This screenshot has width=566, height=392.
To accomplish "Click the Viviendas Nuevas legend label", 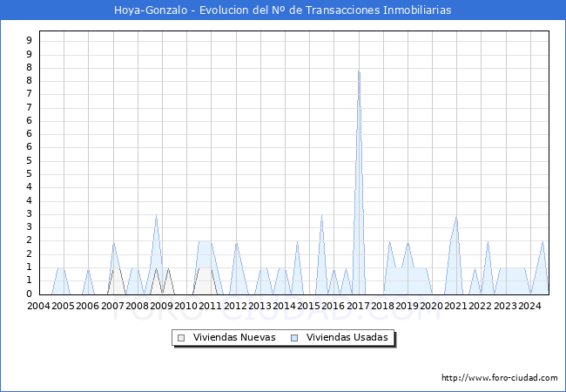I will coord(234,337).
